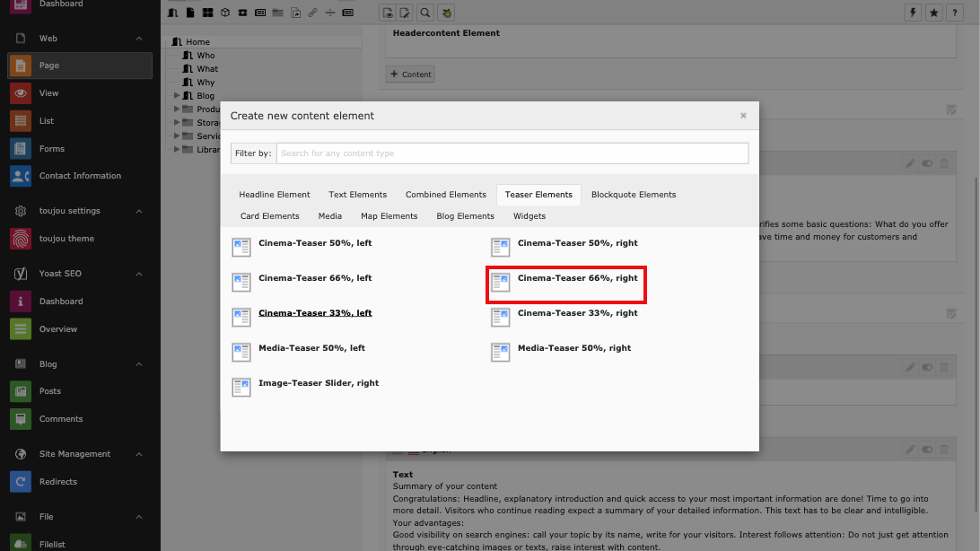Switch to the Text Elements tab

click(x=357, y=195)
